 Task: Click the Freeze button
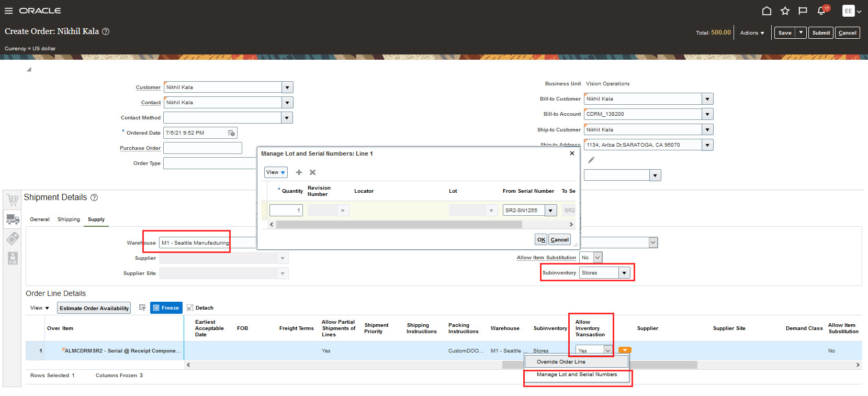pyautogui.click(x=166, y=308)
